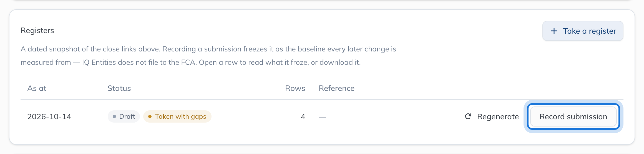Sort by the As at column header

[x=37, y=88]
